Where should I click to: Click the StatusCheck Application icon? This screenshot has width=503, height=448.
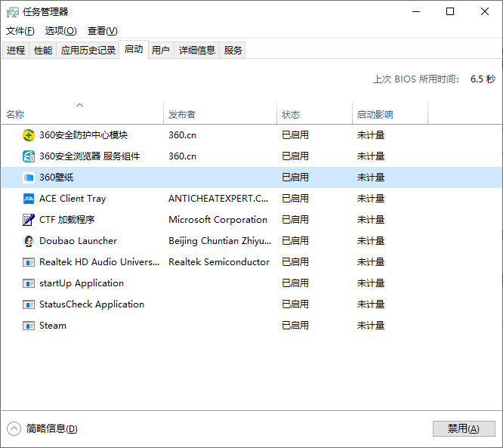click(x=29, y=304)
